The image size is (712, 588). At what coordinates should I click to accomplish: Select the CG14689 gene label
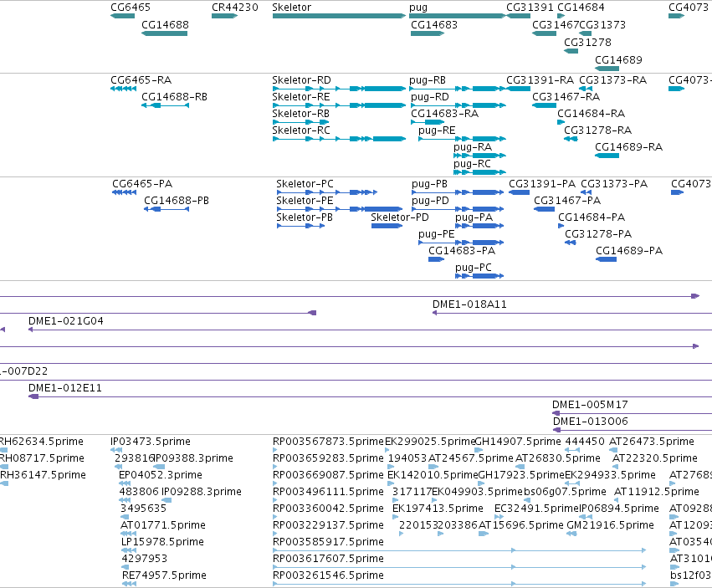[x=618, y=60]
